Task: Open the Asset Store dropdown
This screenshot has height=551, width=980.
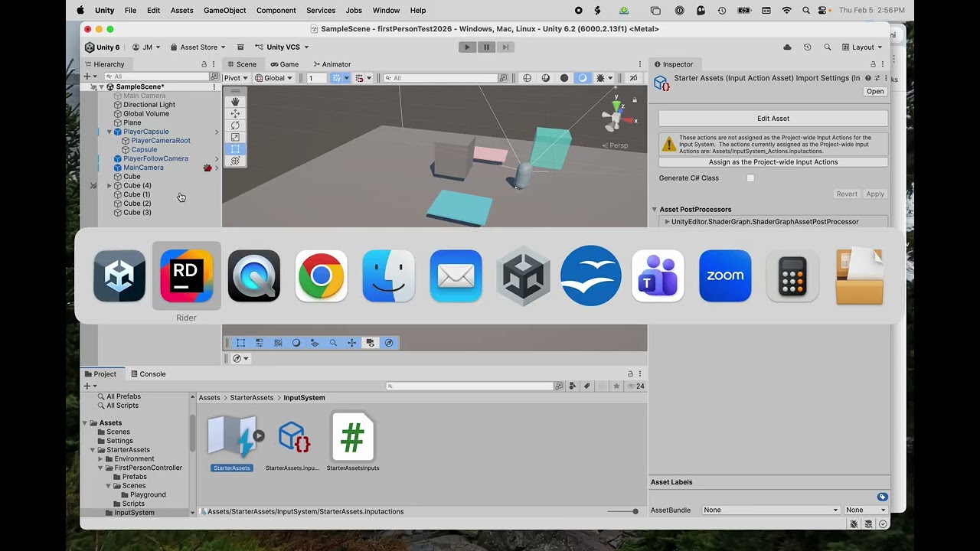Action: (198, 47)
